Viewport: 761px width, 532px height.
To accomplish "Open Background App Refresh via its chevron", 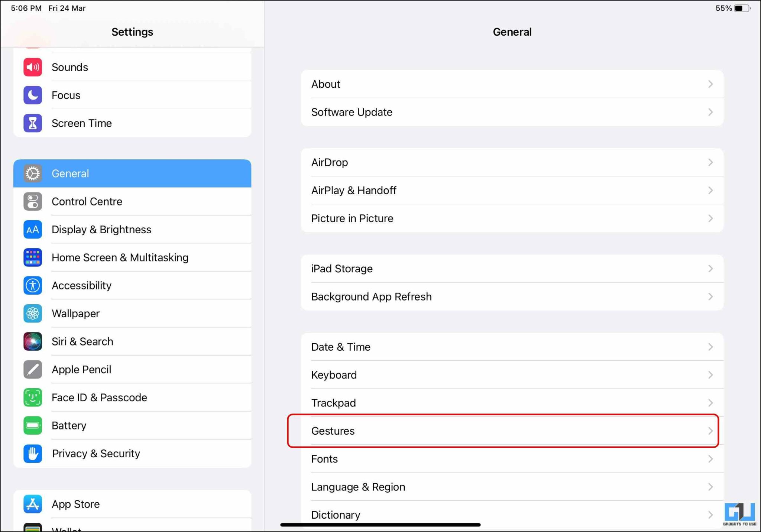I will pos(710,296).
